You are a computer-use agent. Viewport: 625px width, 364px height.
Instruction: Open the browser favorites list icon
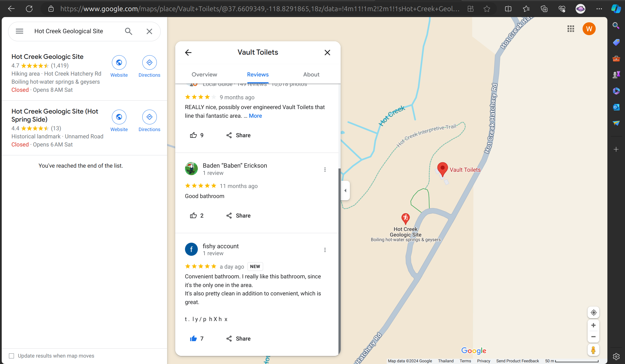tap(526, 9)
